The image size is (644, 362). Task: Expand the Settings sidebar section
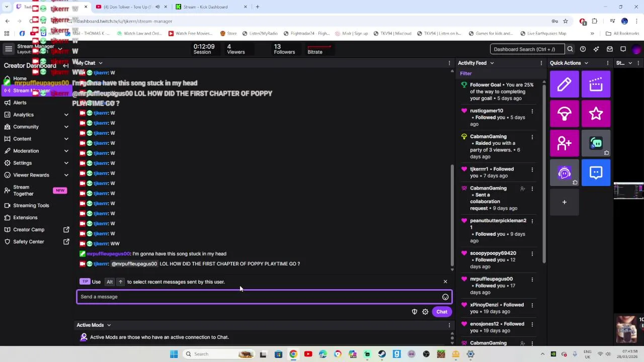(66, 163)
